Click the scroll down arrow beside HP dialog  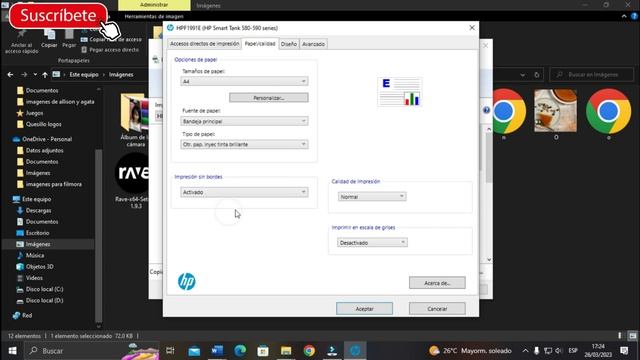tap(489, 260)
